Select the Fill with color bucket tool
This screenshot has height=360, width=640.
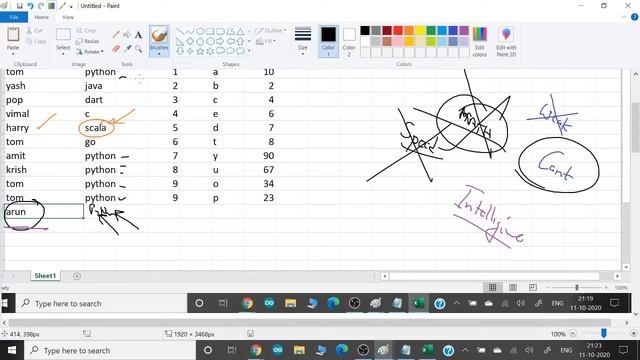(127, 35)
